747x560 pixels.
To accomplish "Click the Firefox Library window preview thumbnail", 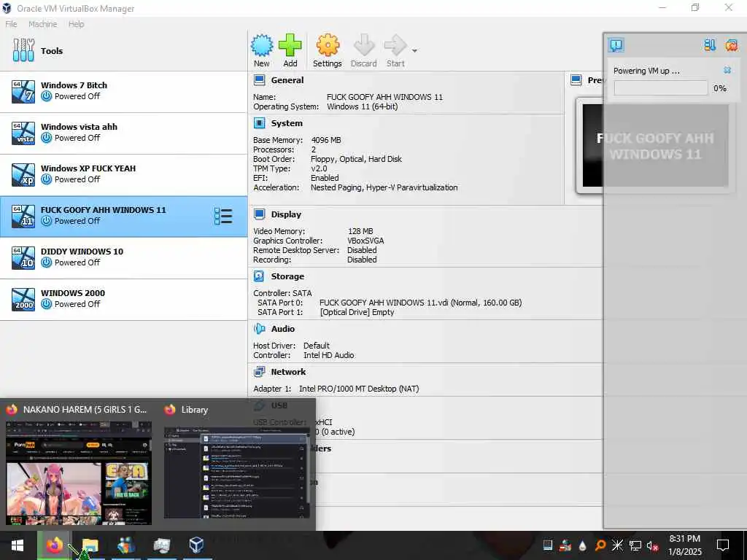I will coord(237,472).
